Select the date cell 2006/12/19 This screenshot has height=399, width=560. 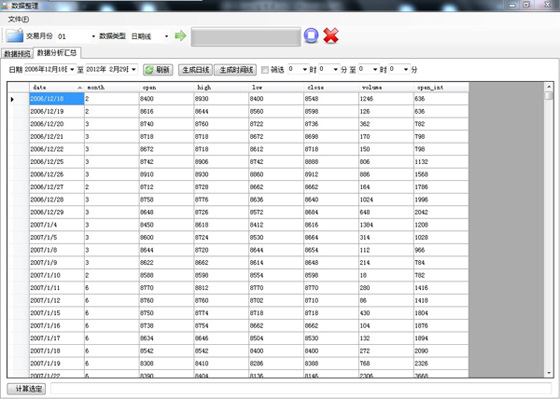click(57, 111)
